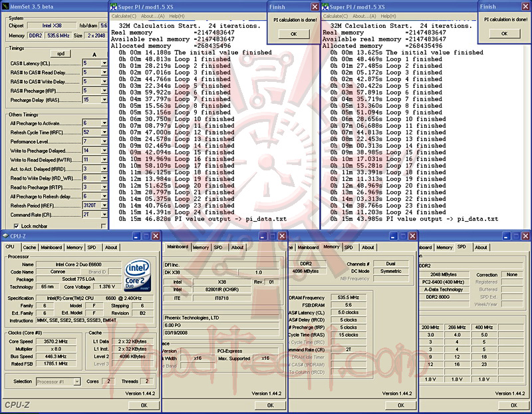Switch to Cache tab in first CPU-Z window
This screenshot has width=532, height=414.
(x=29, y=248)
